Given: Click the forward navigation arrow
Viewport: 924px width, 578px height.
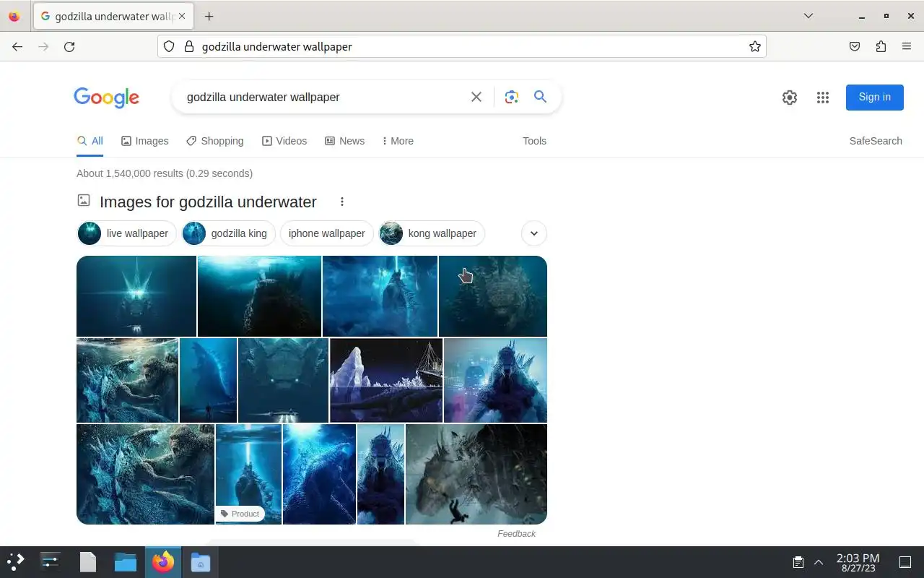Looking at the screenshot, I should pyautogui.click(x=43, y=46).
